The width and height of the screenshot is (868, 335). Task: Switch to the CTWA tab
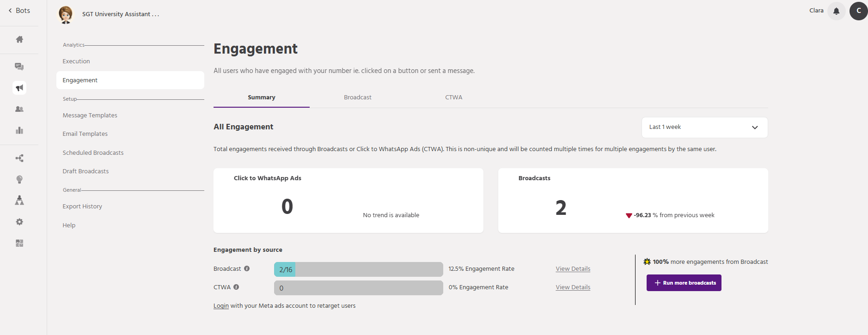click(x=453, y=97)
